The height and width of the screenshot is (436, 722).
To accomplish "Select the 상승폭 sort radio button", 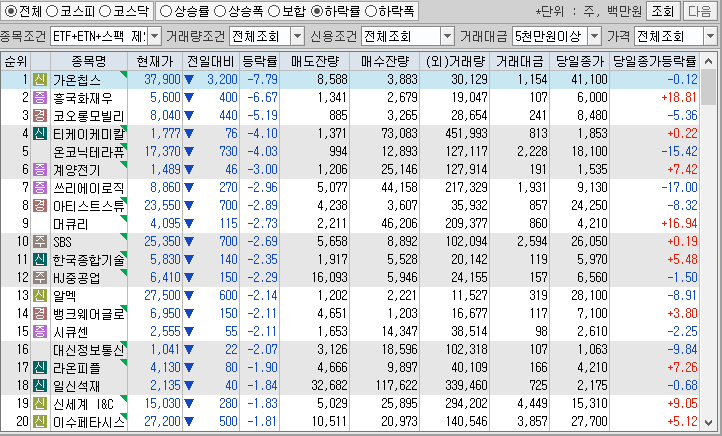I will (221, 11).
